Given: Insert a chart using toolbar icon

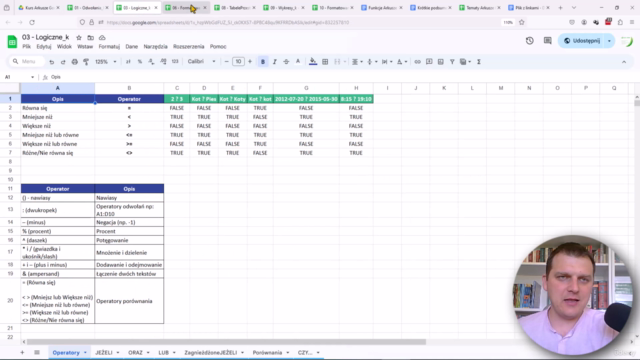Looking at the screenshot, I should click(440, 62).
